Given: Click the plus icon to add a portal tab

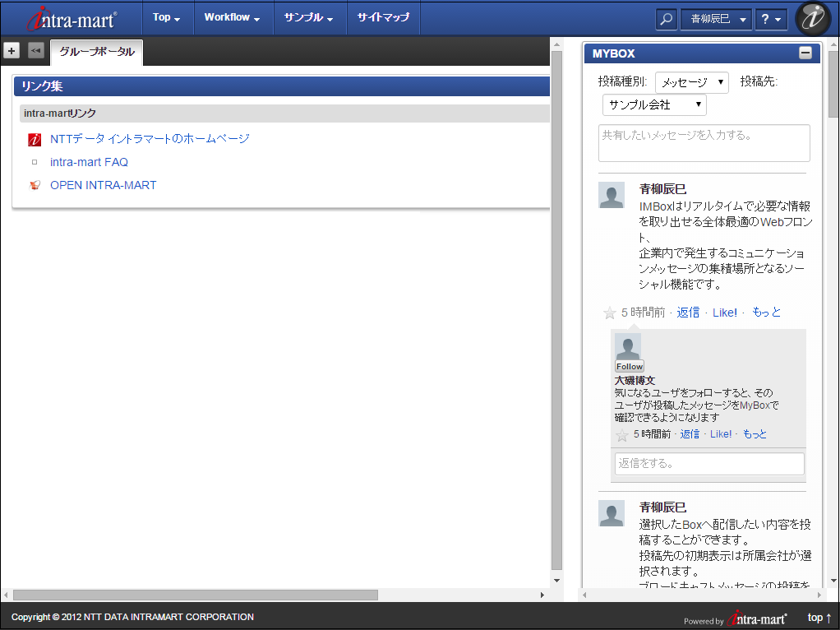Looking at the screenshot, I should point(12,51).
